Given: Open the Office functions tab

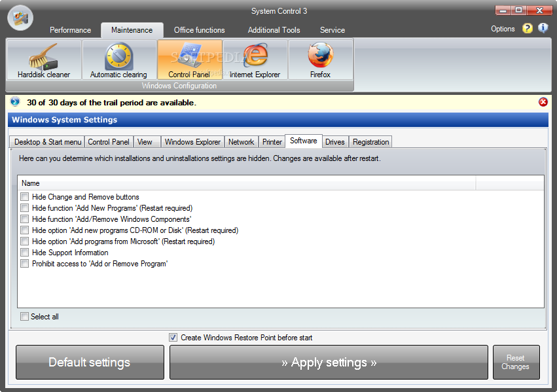Looking at the screenshot, I should tap(199, 30).
